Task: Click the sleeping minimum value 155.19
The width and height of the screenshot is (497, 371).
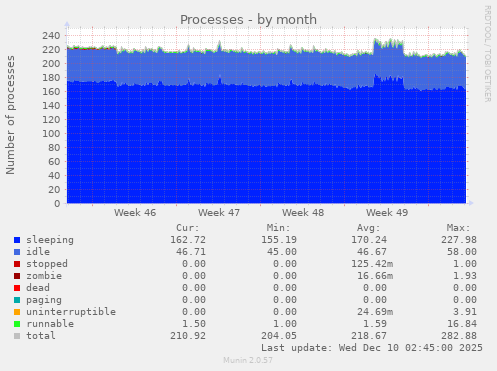Action: (x=279, y=240)
